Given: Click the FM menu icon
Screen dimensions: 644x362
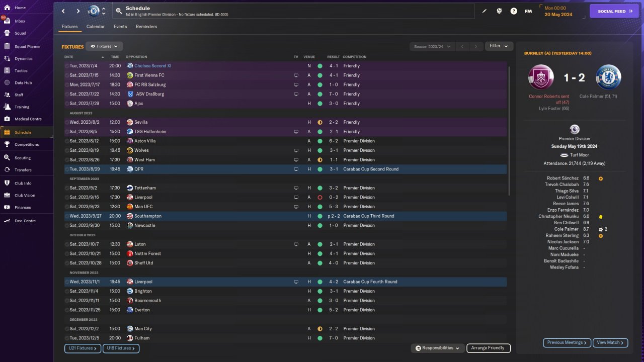Looking at the screenshot, I should (528, 11).
